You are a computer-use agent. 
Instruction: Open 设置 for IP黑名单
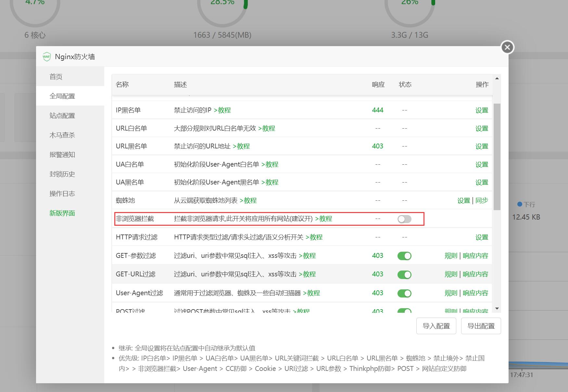pos(482,110)
